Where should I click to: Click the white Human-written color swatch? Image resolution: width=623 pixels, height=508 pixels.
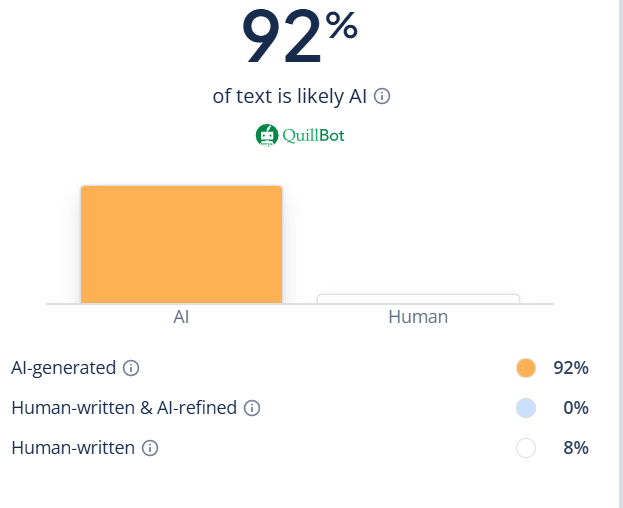tap(526, 448)
